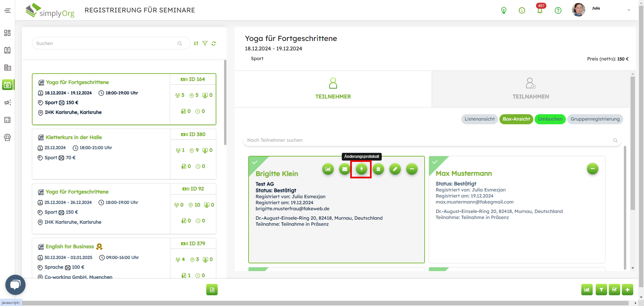This screenshot has height=306, width=644.
Task: Click the Nach Teilnehmer suchen field
Action: point(429,140)
